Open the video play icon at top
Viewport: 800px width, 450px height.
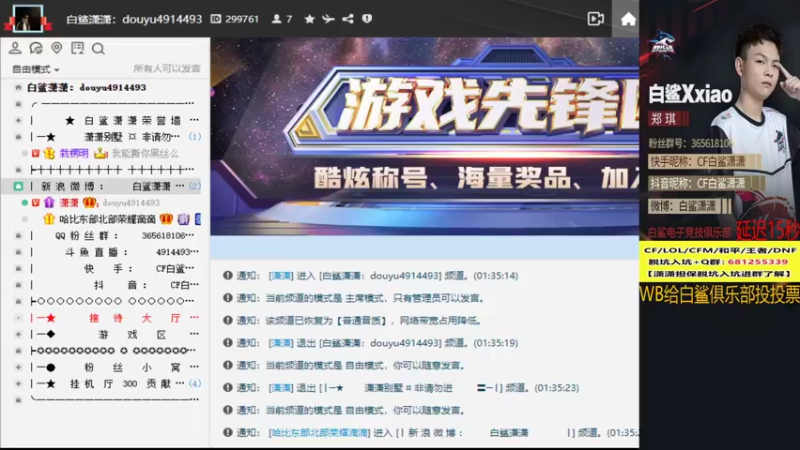click(595, 19)
